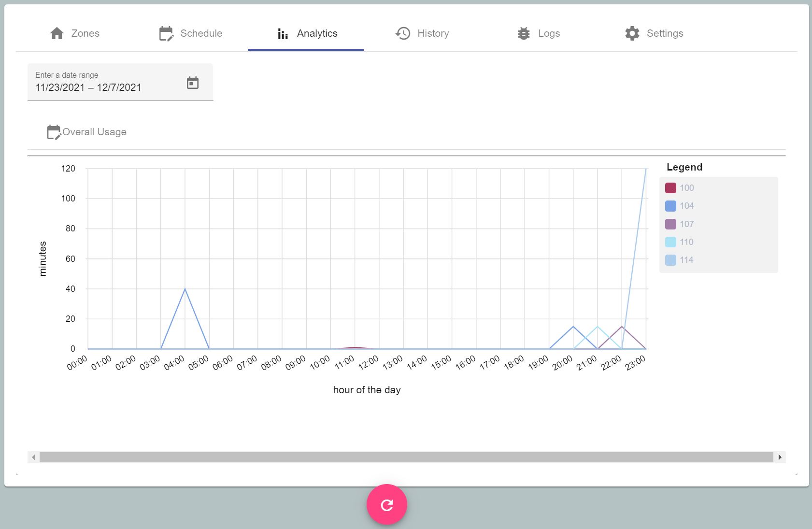Click the 04:00 axis label

[x=174, y=363]
